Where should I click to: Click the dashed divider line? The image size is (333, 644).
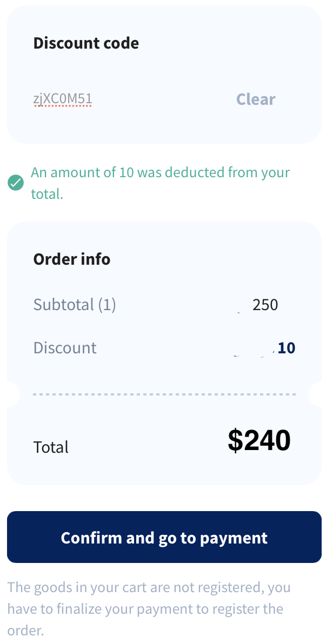(164, 394)
